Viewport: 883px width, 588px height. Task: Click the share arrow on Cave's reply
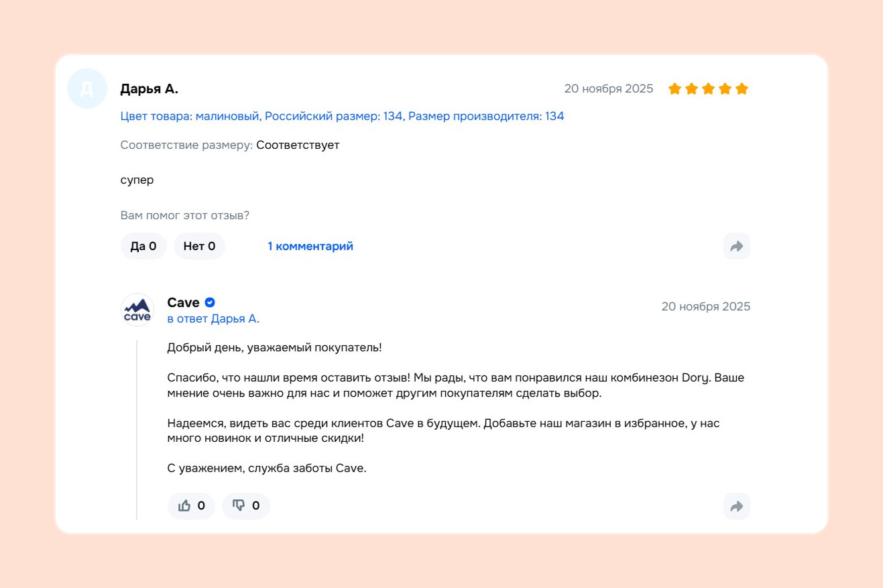[736, 506]
